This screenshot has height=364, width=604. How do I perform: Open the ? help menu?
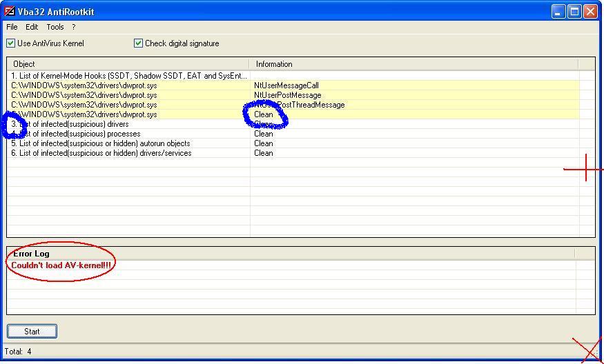point(74,27)
